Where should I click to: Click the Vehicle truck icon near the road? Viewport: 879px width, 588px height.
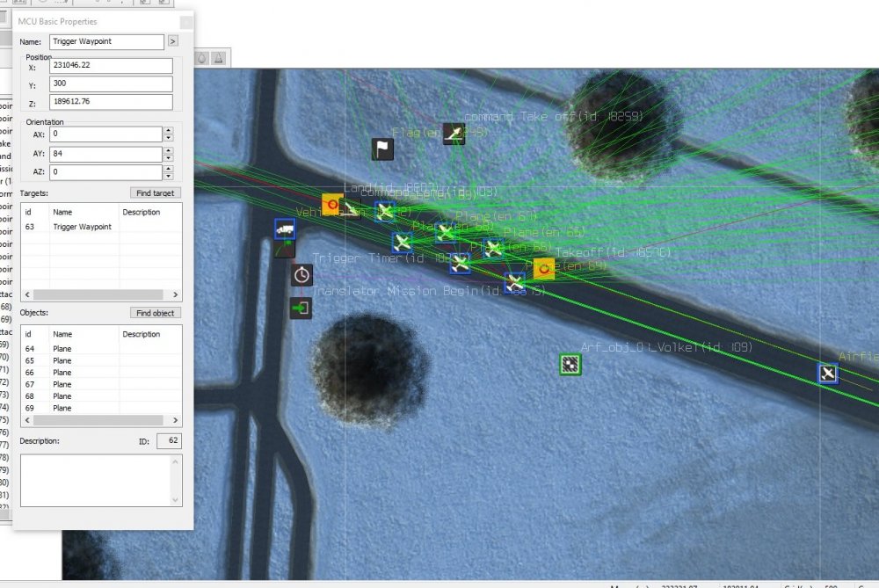pyautogui.click(x=285, y=228)
